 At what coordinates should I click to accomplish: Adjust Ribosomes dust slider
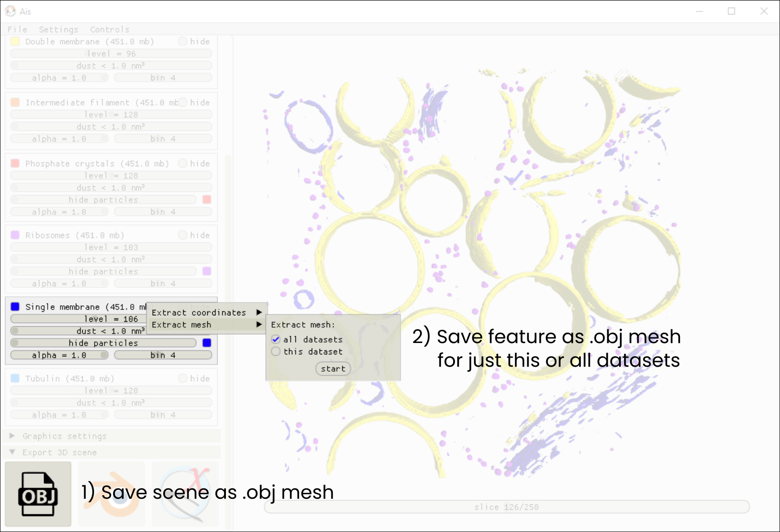point(111,259)
